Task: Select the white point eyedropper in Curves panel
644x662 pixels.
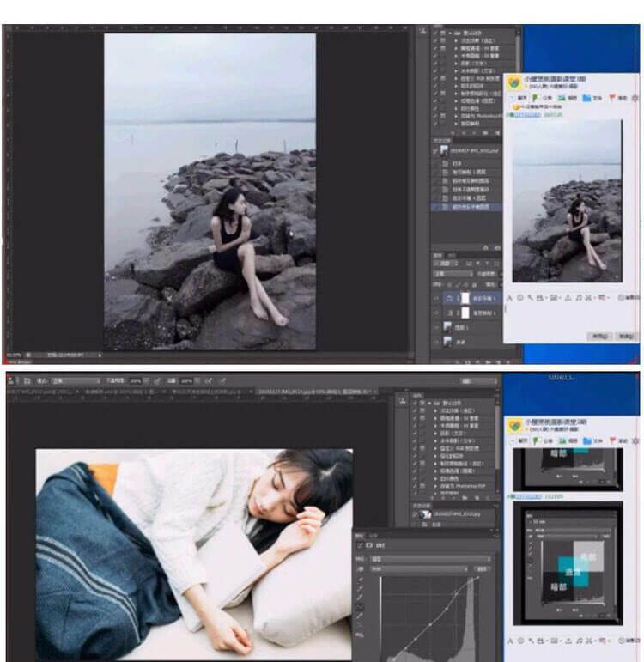Action: (x=361, y=598)
